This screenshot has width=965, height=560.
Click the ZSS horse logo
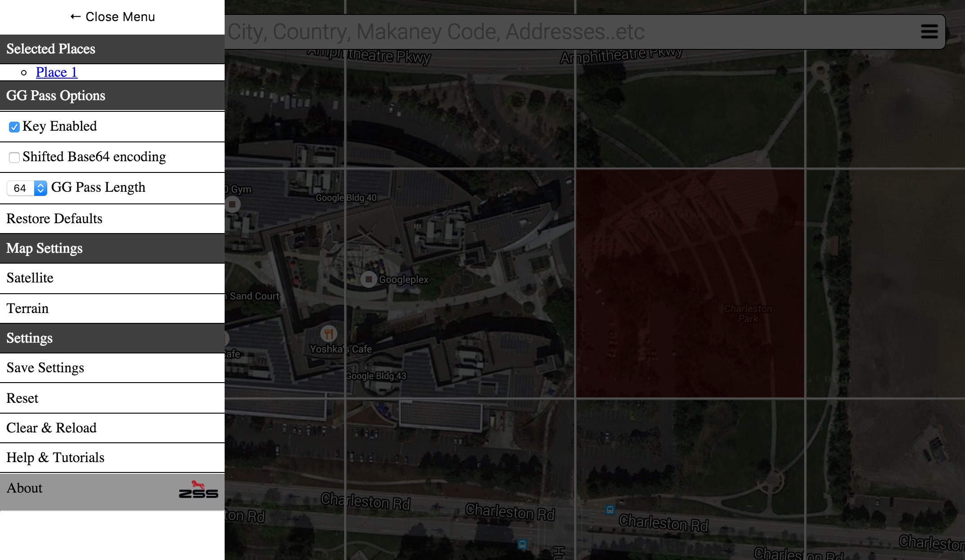[199, 489]
